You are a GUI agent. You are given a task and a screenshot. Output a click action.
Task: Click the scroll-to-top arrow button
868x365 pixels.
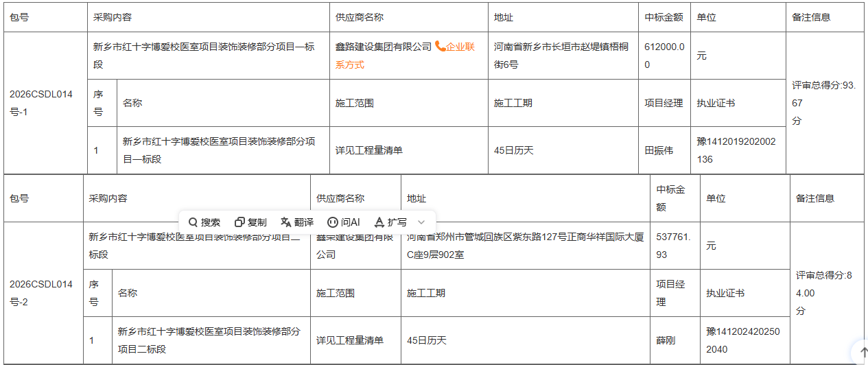click(864, 351)
